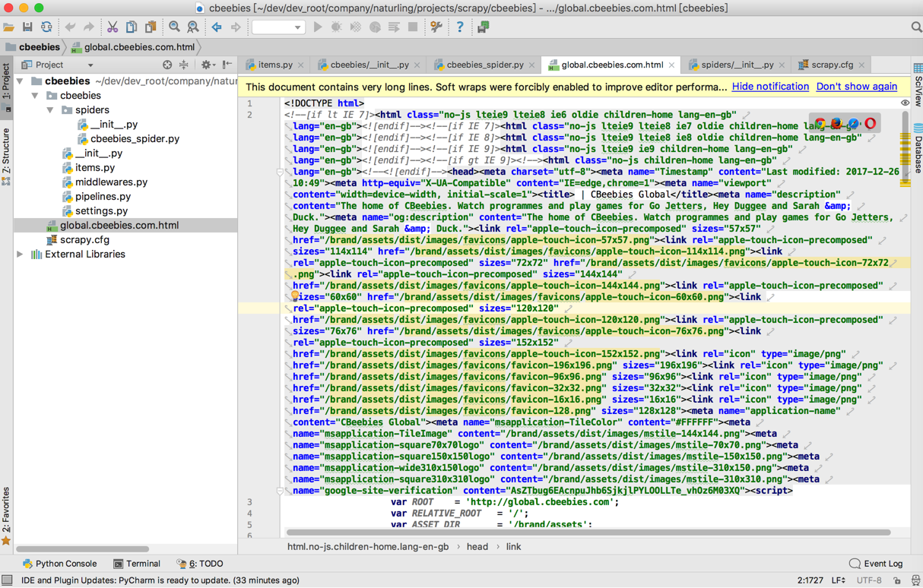923x588 pixels.
Task: Click the scroll-from-source target icon
Action: point(167,65)
